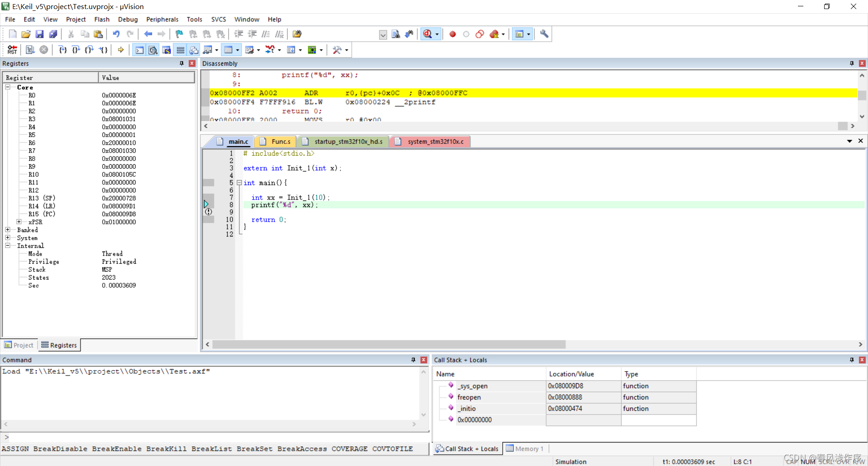Save the current file
The width and height of the screenshot is (868, 466).
click(x=39, y=34)
